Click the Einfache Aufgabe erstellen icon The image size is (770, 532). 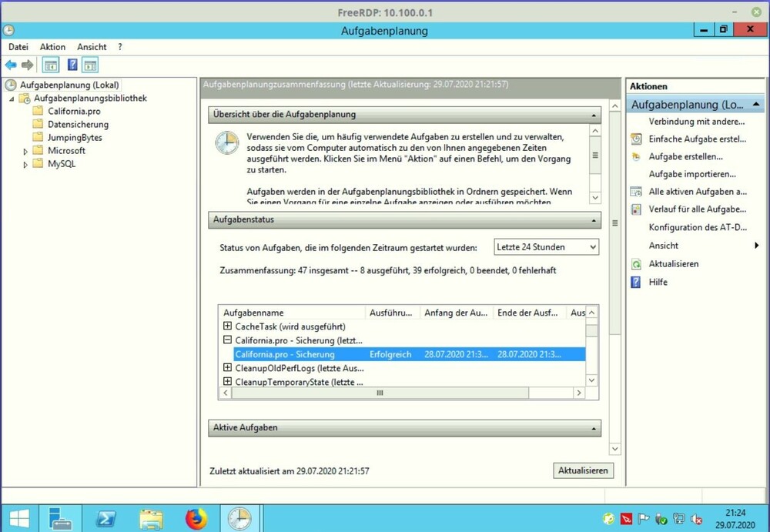[x=636, y=139]
